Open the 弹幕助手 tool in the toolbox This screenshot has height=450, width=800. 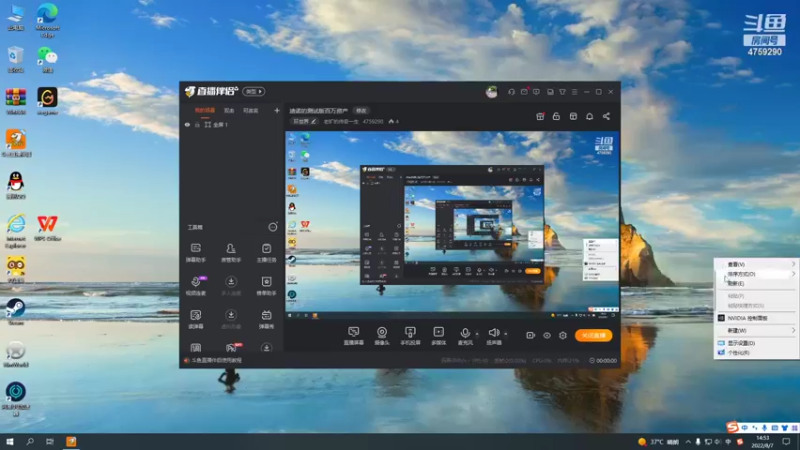(195, 253)
